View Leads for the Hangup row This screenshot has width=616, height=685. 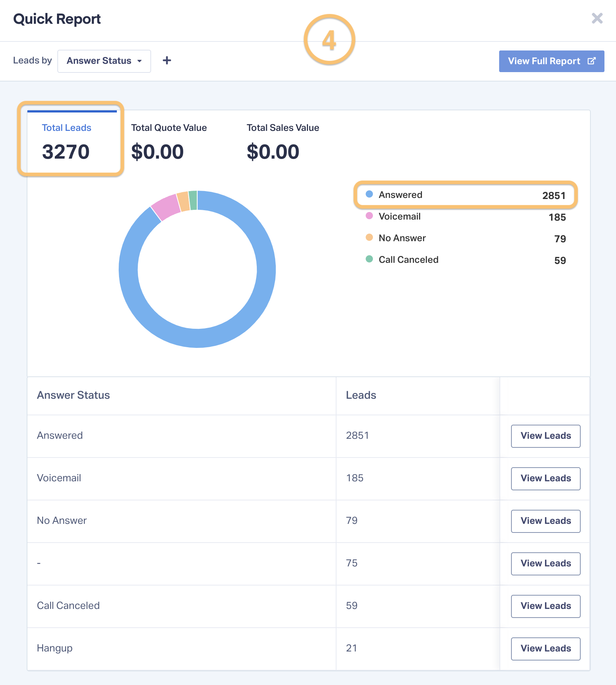(546, 649)
